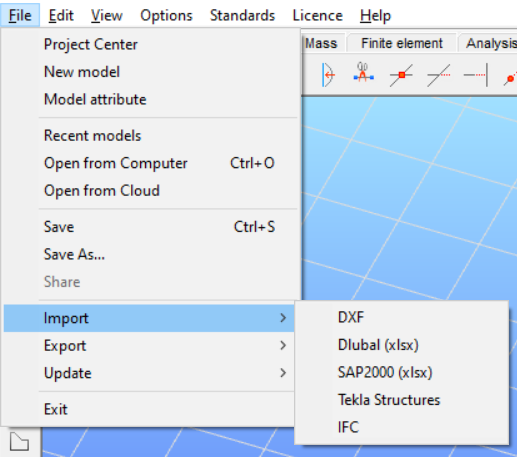Select the line intersection node icon

point(401,75)
